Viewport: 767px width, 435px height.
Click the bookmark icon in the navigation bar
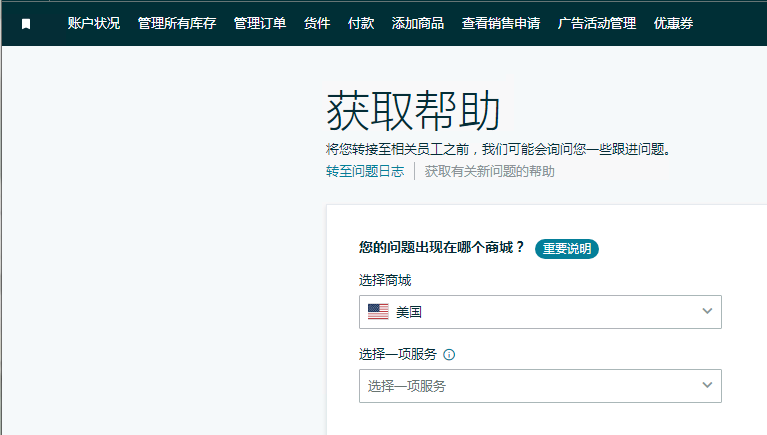pos(26,24)
